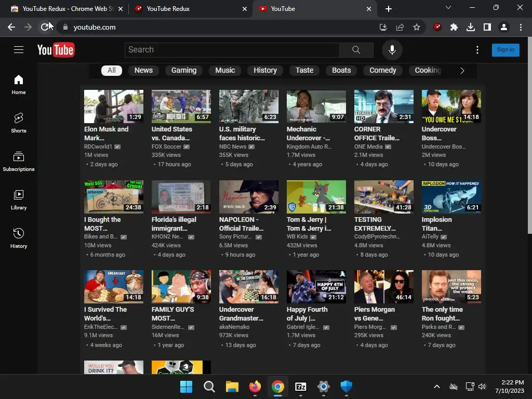Share this page from address bar

tap(400, 27)
